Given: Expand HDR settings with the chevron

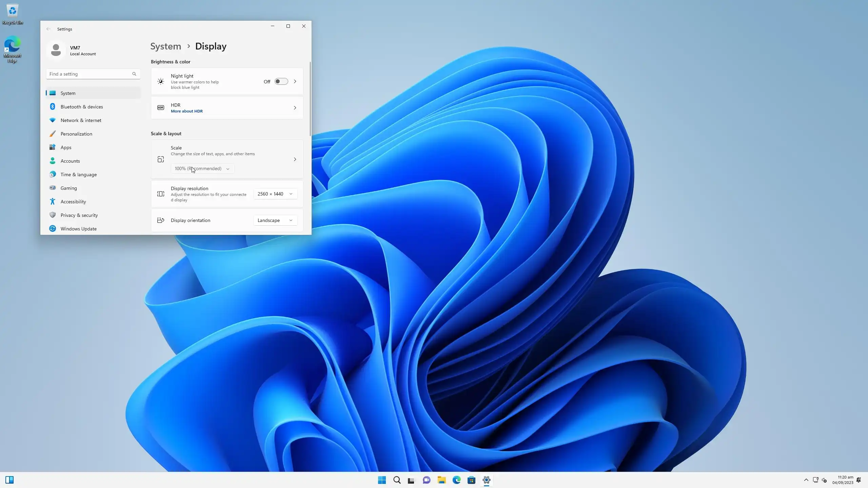Looking at the screenshot, I should 295,108.
